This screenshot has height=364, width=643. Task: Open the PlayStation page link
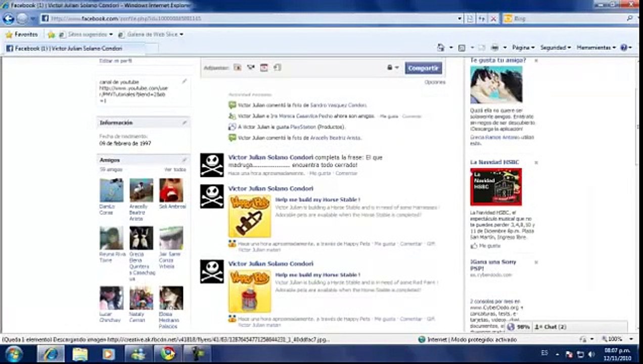coord(303,127)
